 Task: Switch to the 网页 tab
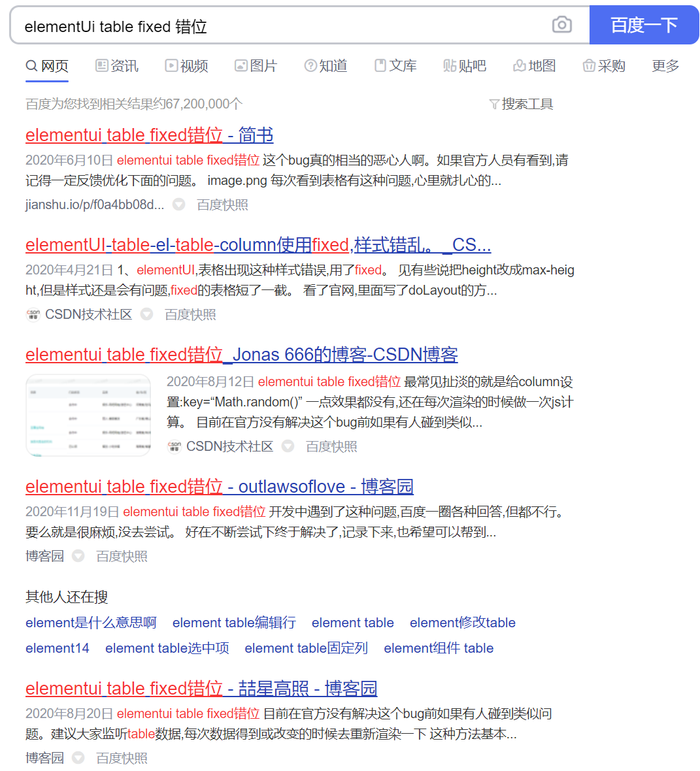[46, 65]
